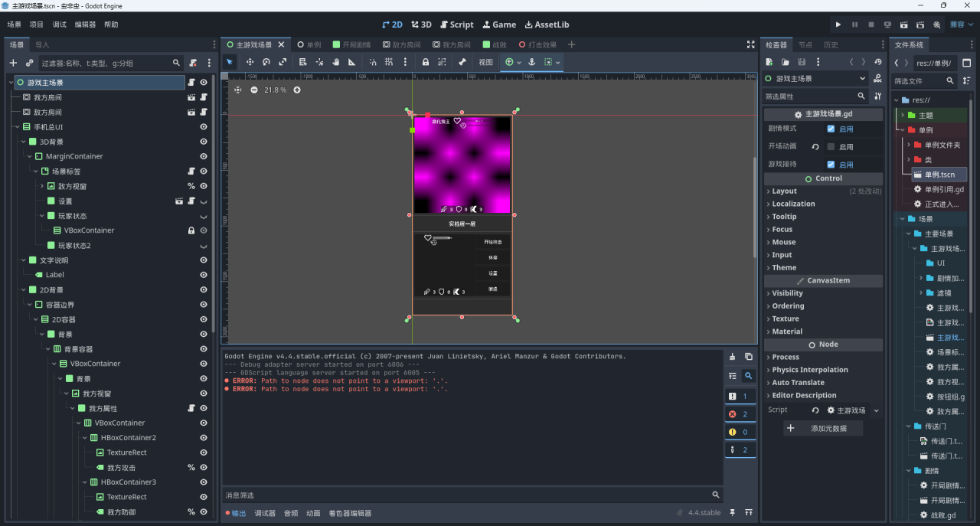Image resolution: width=980 pixels, height=526 pixels.
Task: Enable the 开场动画 checkbox
Action: pos(831,146)
